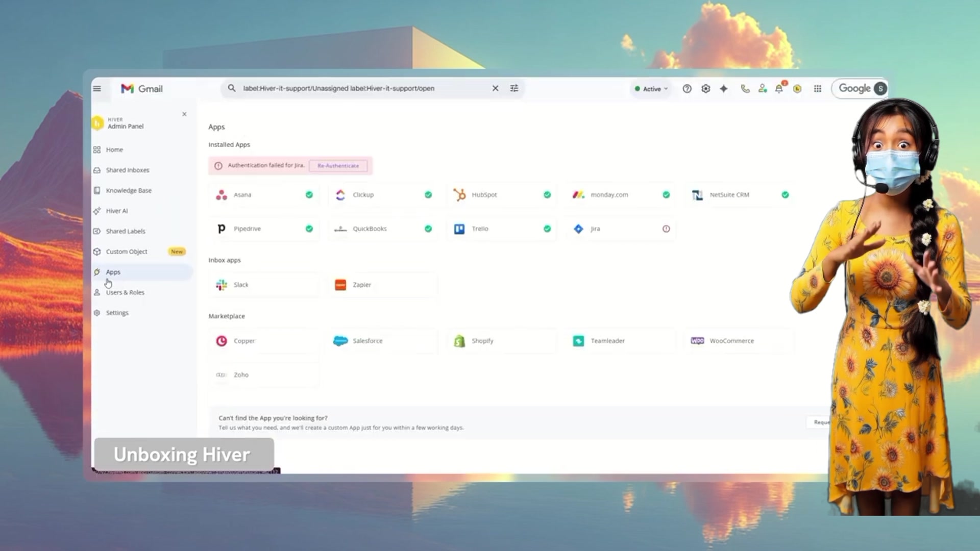
Task: Open the Copper marketplace app
Action: 264,341
